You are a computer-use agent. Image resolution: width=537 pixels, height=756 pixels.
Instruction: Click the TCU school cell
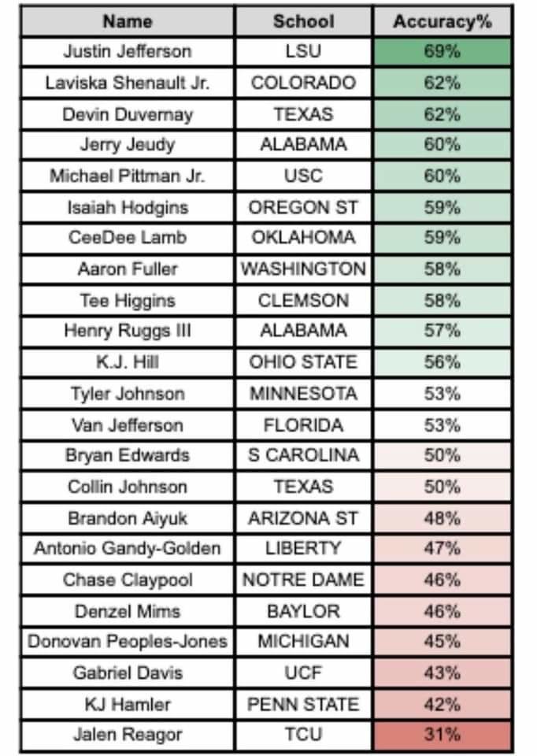pos(303,735)
